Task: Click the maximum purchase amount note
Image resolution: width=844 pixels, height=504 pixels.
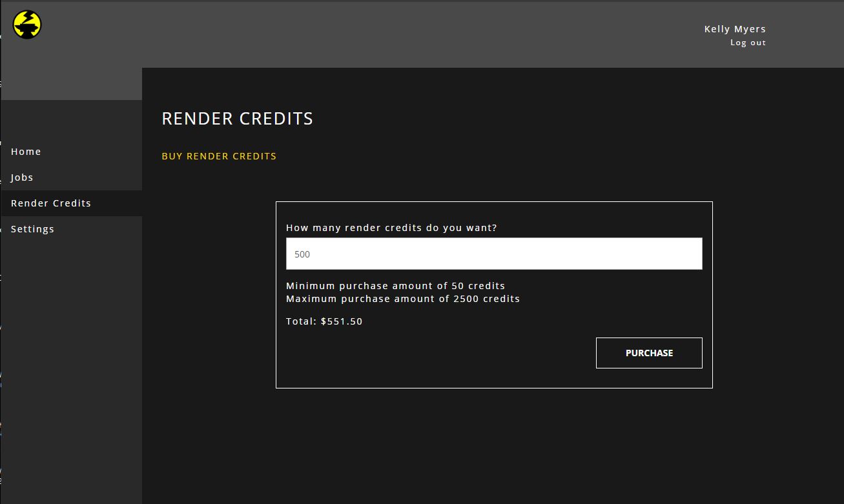Action: (402, 299)
